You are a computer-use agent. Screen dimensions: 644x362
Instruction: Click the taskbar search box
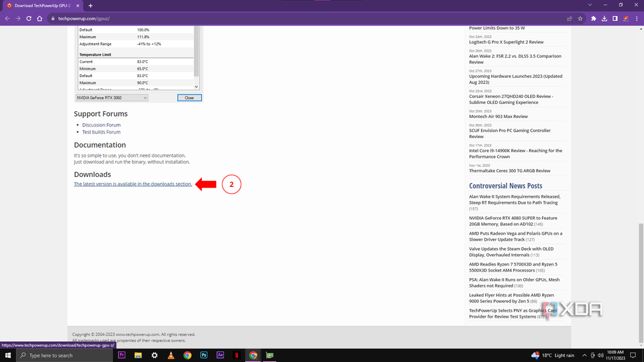(64, 355)
